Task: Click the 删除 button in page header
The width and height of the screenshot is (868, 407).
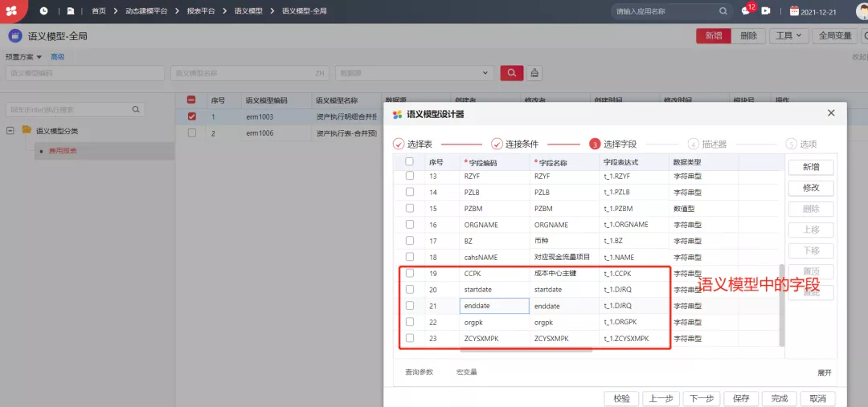Action: pyautogui.click(x=748, y=36)
